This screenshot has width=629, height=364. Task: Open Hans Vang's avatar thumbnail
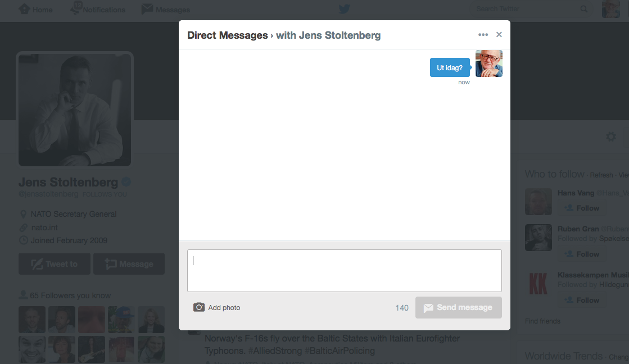[539, 202]
